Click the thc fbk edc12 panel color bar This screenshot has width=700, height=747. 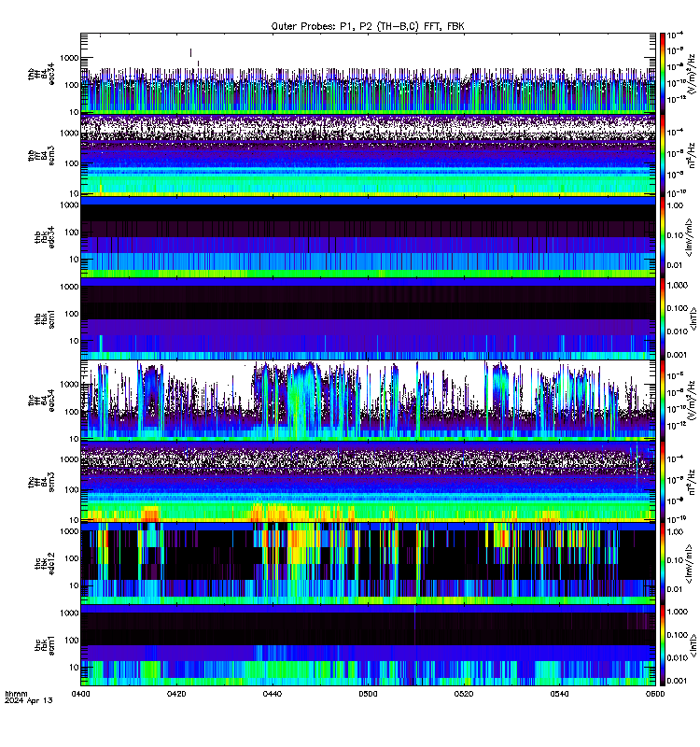tap(663, 564)
